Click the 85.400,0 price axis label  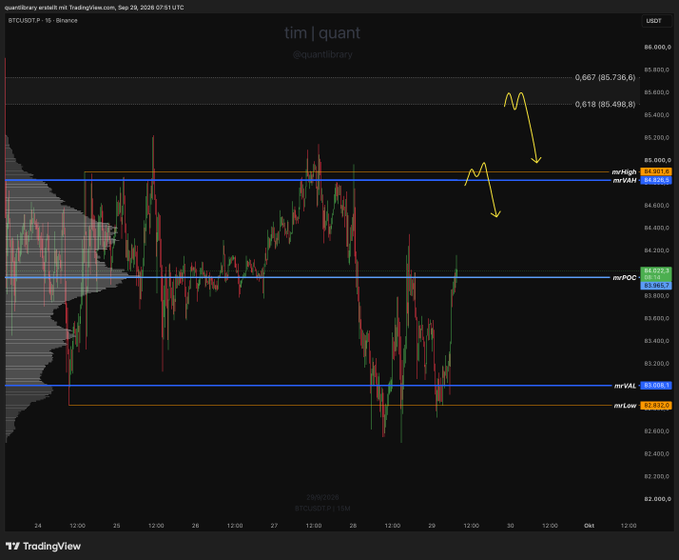[x=657, y=115]
